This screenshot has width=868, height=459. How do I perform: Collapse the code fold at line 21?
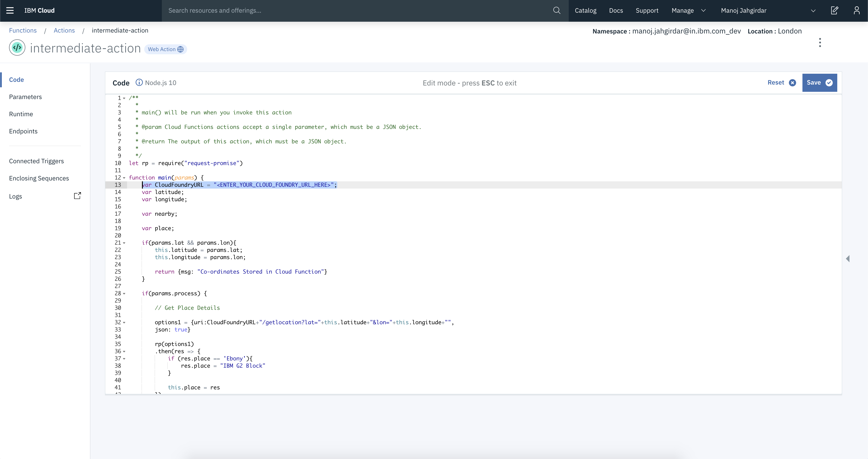124,243
